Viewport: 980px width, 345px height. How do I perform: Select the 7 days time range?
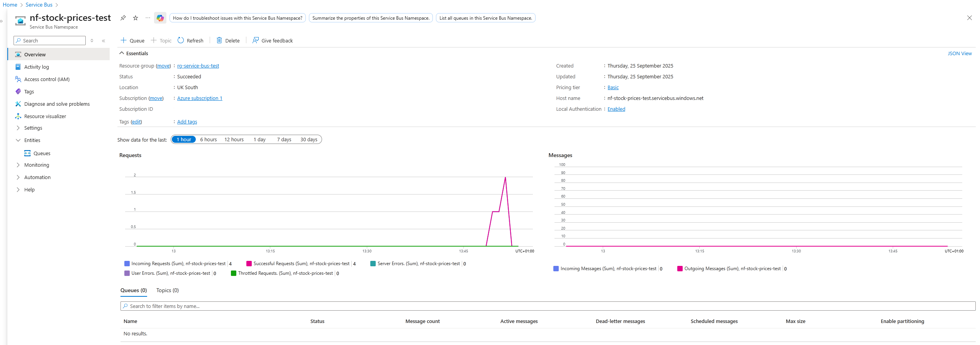[284, 140]
